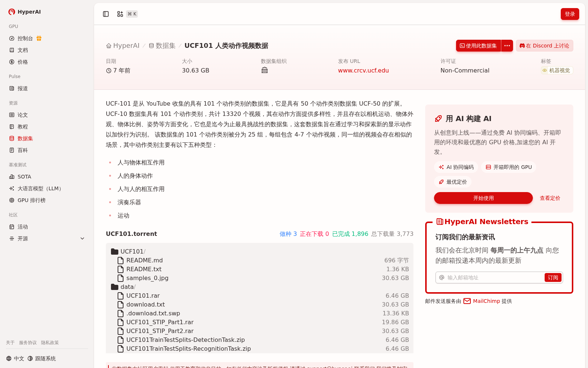The image size is (588, 368).
Task: Click the 总下载量 3,773 stat
Action: [392, 234]
